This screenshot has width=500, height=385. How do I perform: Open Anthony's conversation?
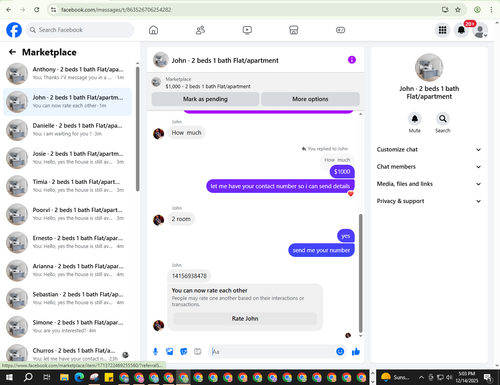(68, 74)
